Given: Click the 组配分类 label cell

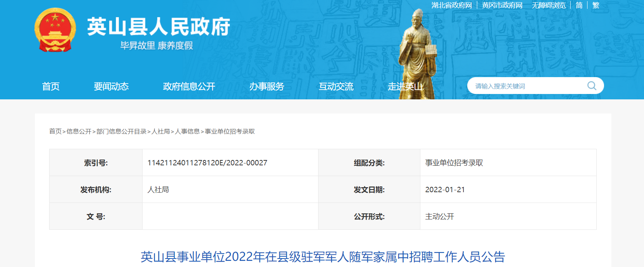Looking at the screenshot, I should coord(369,163).
